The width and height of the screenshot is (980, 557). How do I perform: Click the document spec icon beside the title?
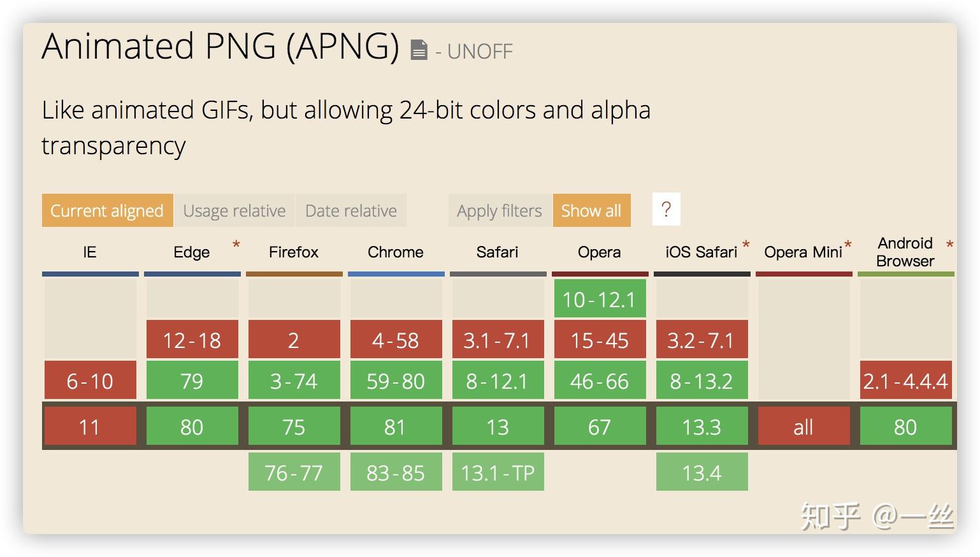click(419, 50)
